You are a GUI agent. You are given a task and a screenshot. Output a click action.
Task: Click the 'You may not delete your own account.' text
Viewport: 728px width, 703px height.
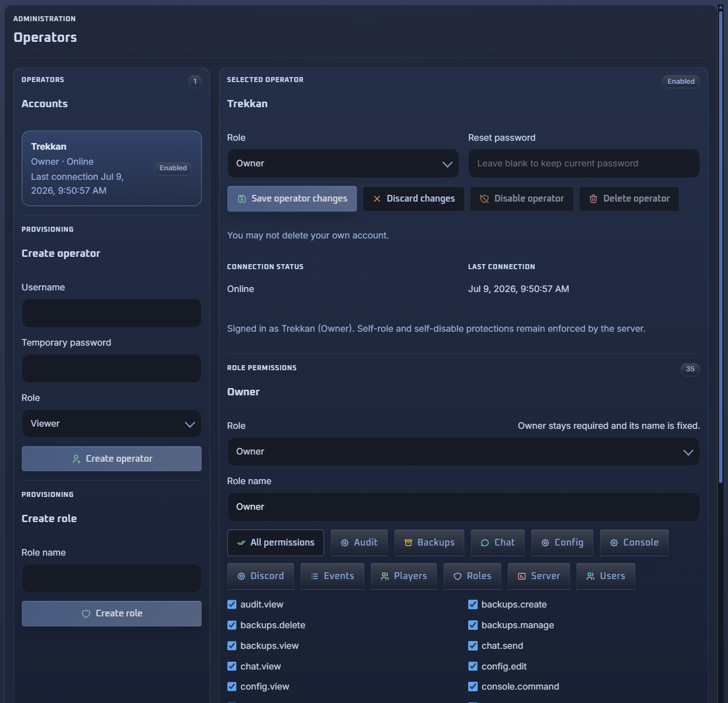308,236
